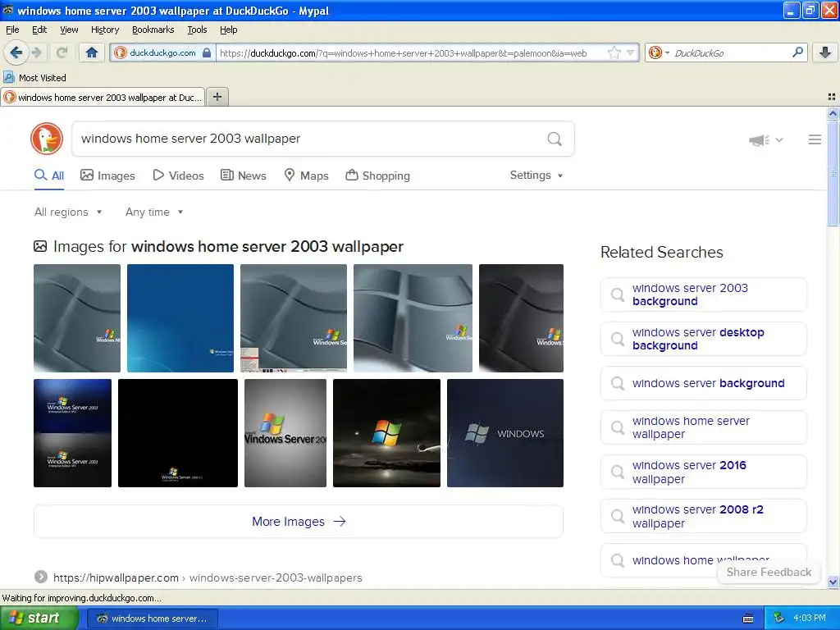Search related 'windows server 2003 background'
Viewport: 840px width, 630px height.
(703, 294)
